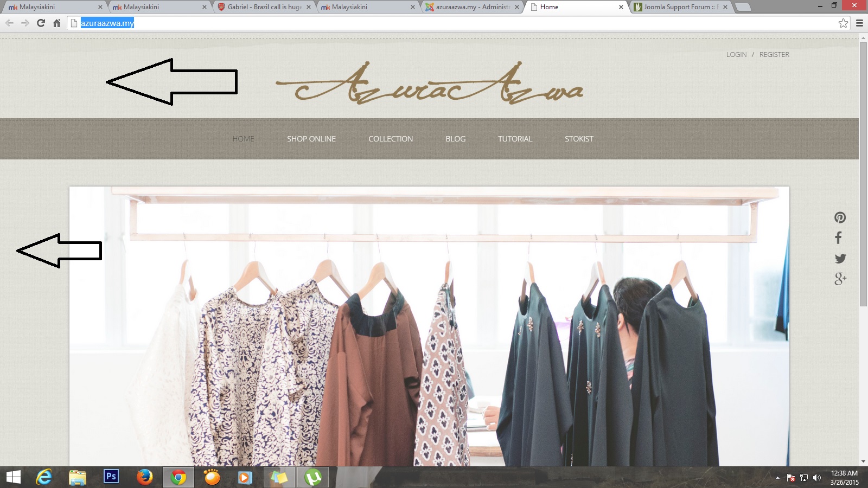
Task: Click scrollbar up arrow
Action: [863, 38]
